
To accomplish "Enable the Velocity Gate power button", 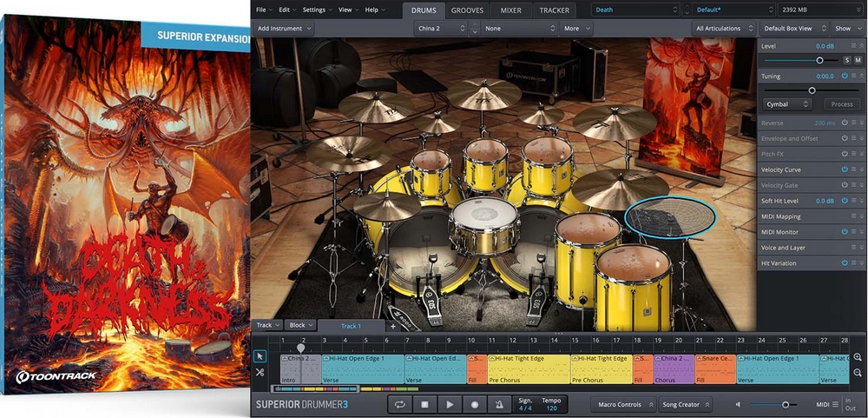I will [845, 184].
